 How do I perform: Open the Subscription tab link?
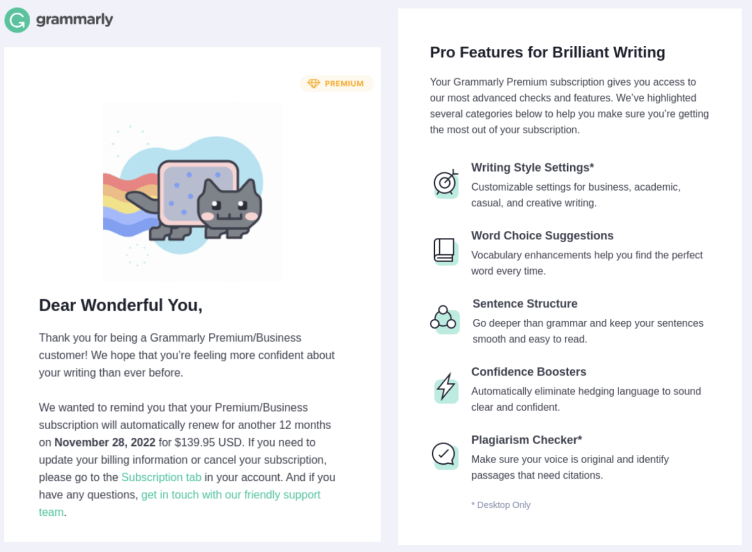(x=161, y=477)
